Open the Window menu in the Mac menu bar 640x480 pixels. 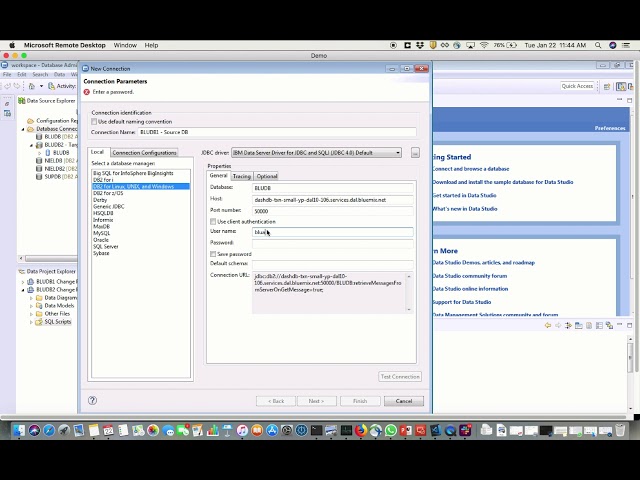tap(125, 45)
